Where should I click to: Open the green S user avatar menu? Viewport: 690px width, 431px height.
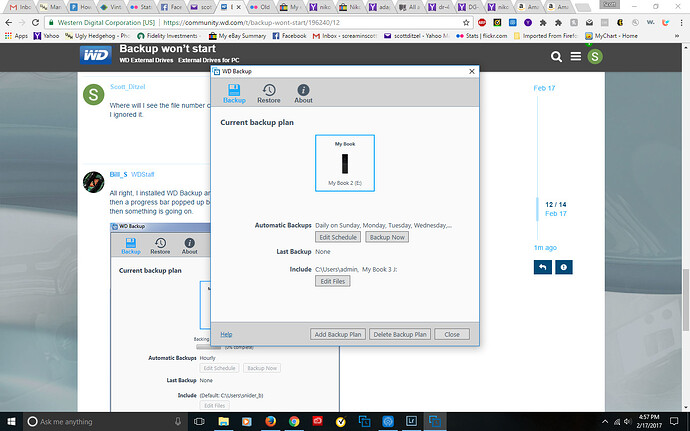[595, 56]
